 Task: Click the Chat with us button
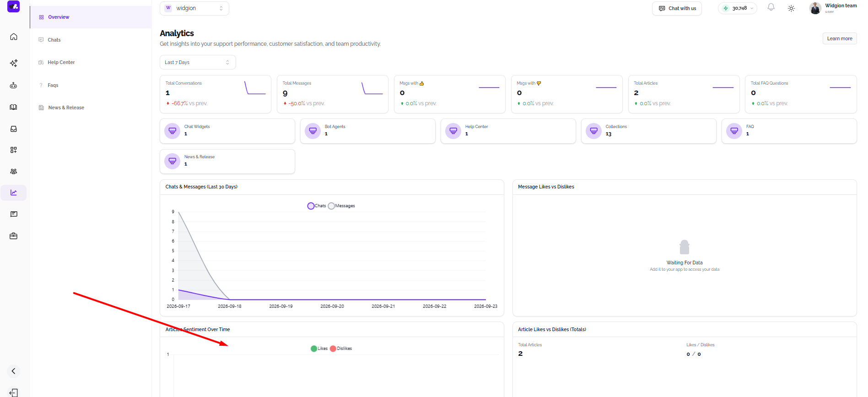(677, 8)
